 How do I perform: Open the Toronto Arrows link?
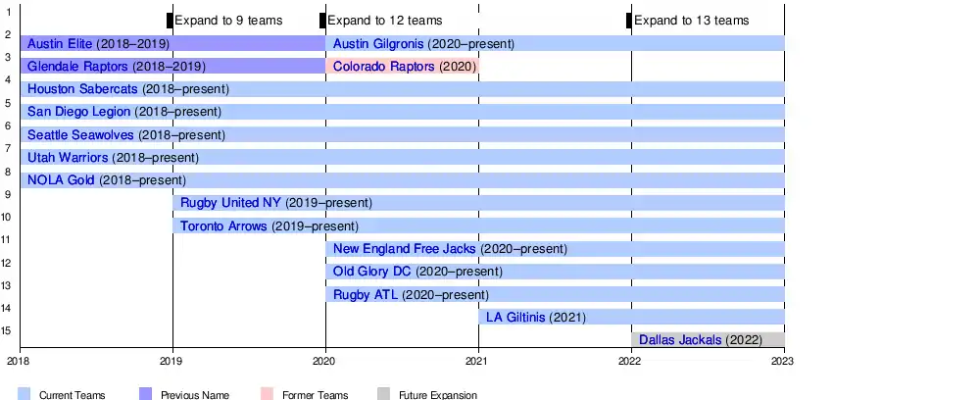coord(223,226)
